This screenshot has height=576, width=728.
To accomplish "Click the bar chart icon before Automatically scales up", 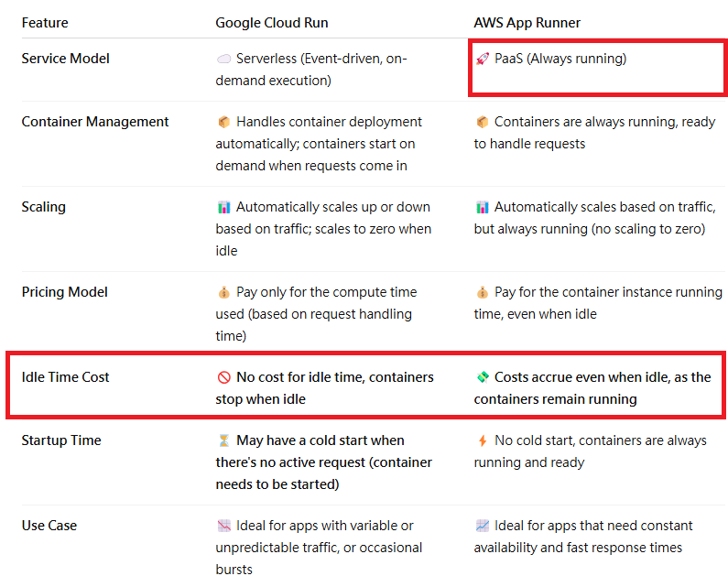I will (223, 207).
